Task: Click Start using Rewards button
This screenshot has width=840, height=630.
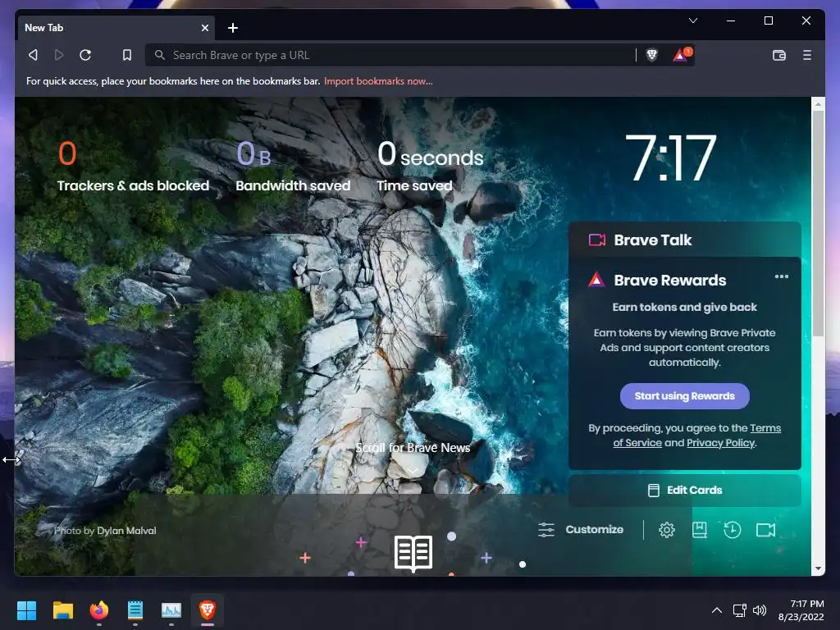Action: (x=685, y=396)
